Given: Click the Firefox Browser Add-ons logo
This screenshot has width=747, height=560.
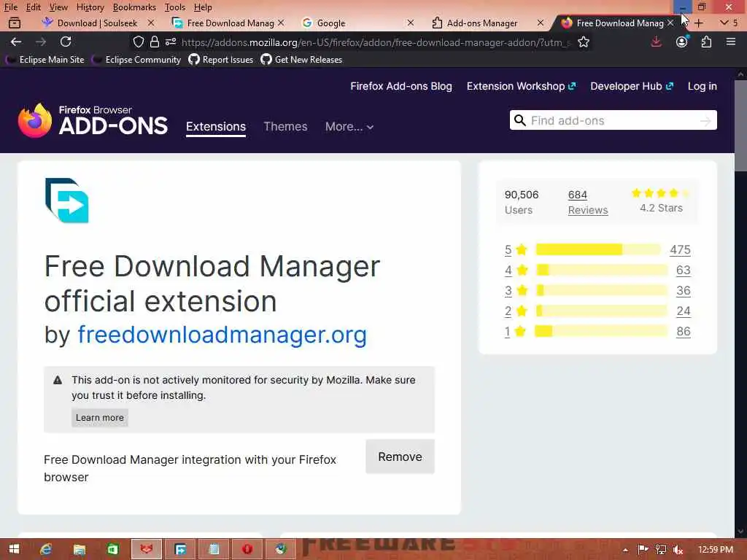Looking at the screenshot, I should 93,121.
